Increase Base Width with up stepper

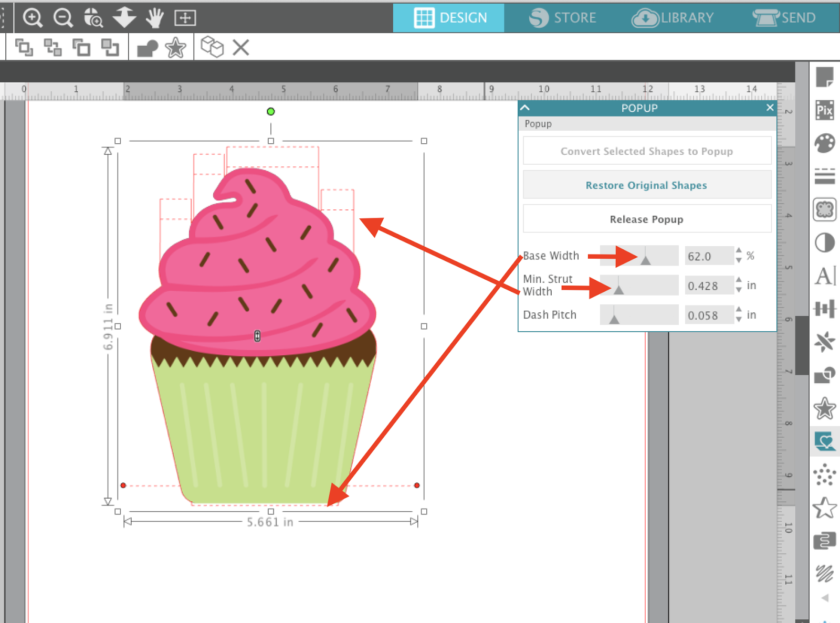point(739,251)
